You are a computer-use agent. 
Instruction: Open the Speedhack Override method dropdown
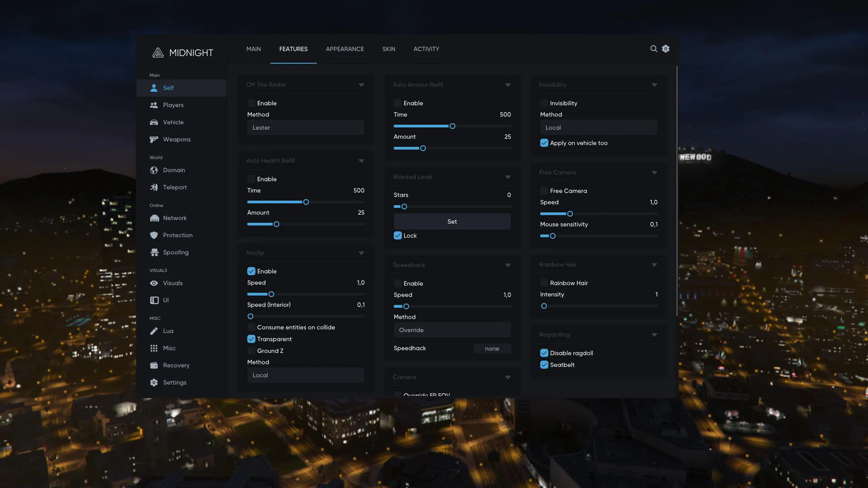[x=452, y=330]
